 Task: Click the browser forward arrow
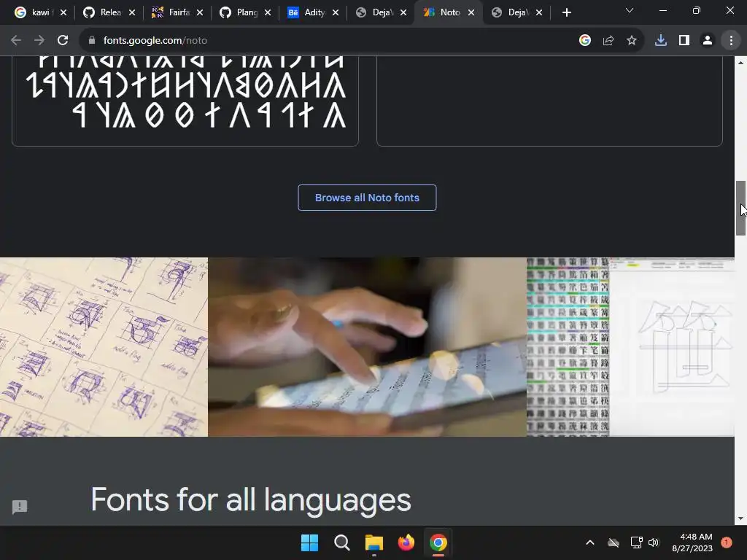click(39, 41)
